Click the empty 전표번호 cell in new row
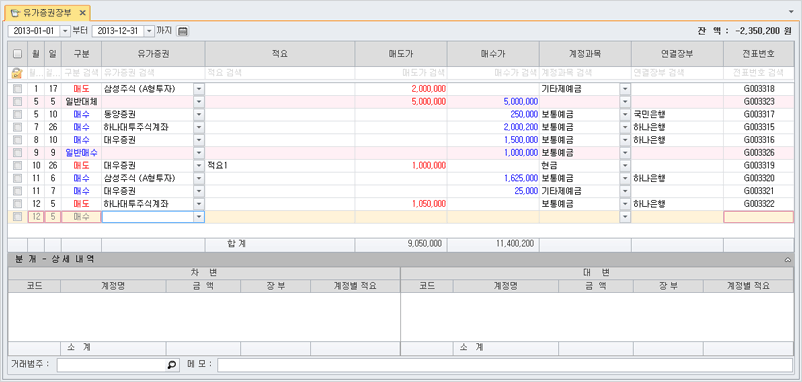This screenshot has width=802, height=382. pos(759,217)
